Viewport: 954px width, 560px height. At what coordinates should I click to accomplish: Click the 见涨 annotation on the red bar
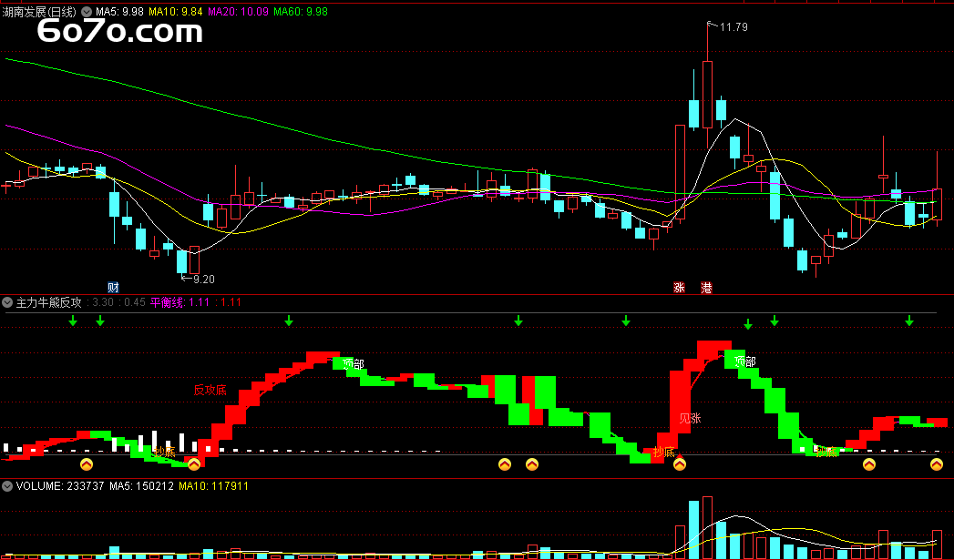coord(691,418)
